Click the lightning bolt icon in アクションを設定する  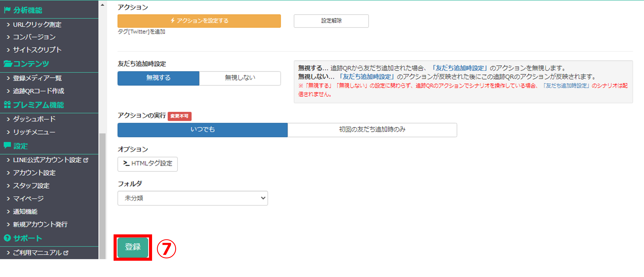[x=173, y=21]
